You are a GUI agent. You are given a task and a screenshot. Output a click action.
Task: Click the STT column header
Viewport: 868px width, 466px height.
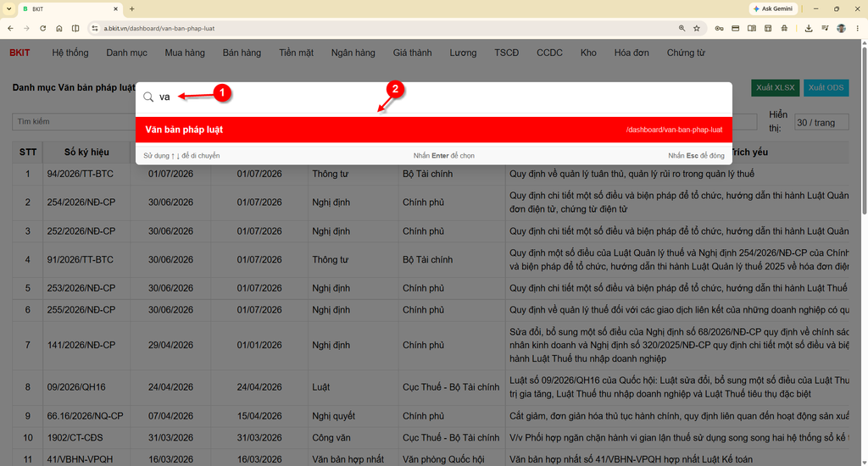[x=28, y=152]
